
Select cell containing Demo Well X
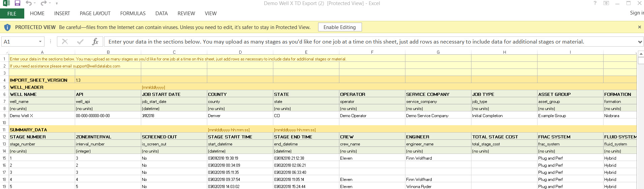[22, 116]
